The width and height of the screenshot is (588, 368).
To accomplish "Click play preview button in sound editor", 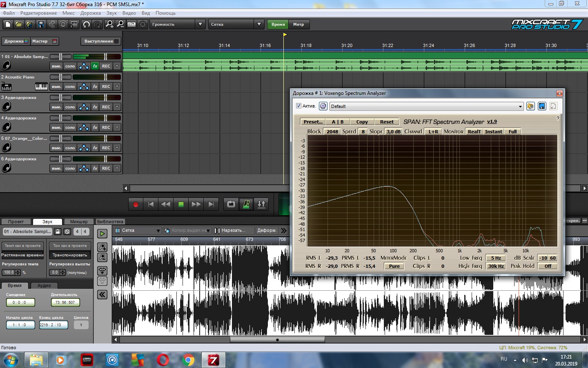I will 102,233.
